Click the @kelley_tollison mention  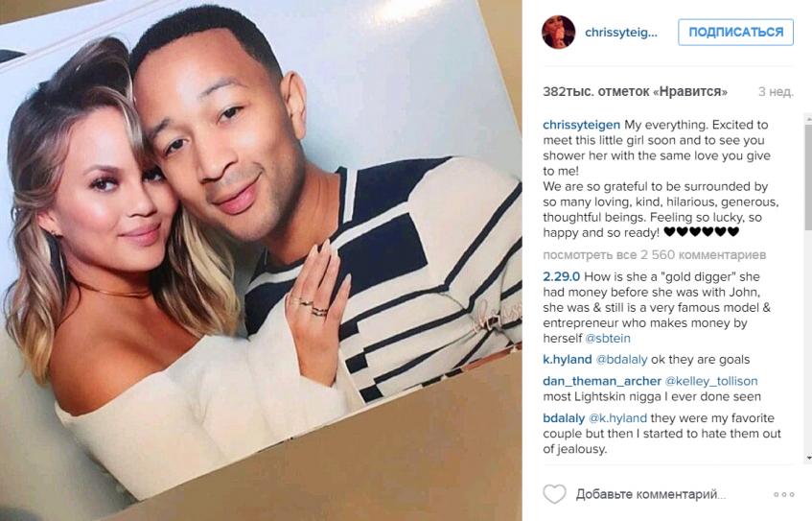pyautogui.click(x=711, y=381)
